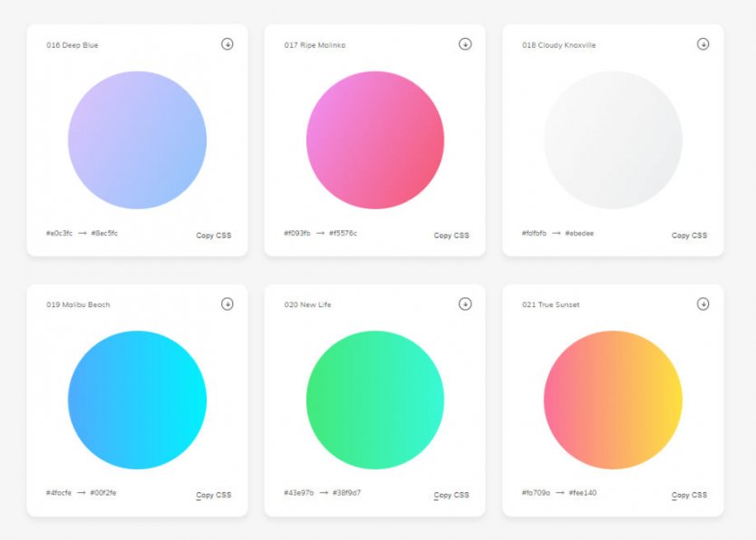
Task: Select the Ripe Malinka pink gradient circle
Action: pyautogui.click(x=376, y=140)
